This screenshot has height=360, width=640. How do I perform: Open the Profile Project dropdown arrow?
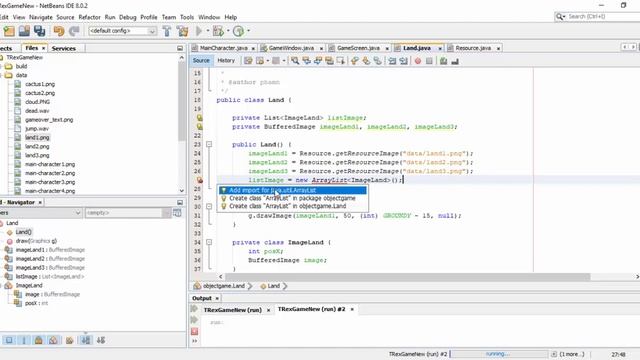point(249,31)
